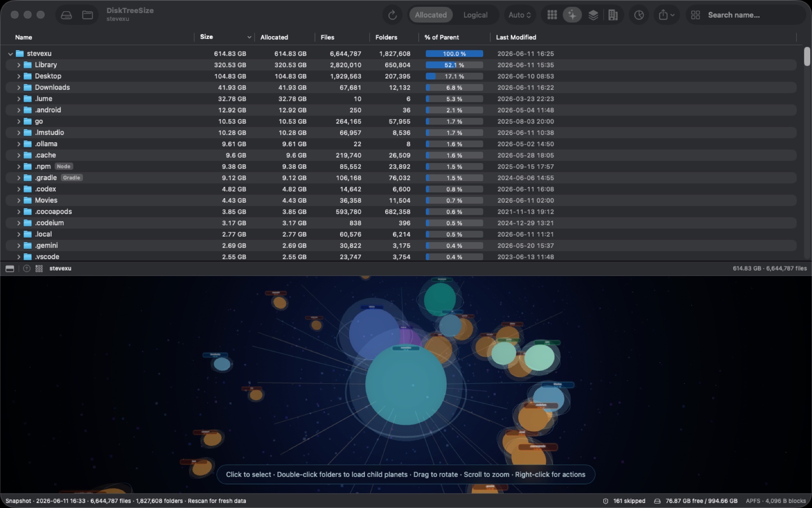
Task: Sort by the Name column header
Action: (23, 37)
